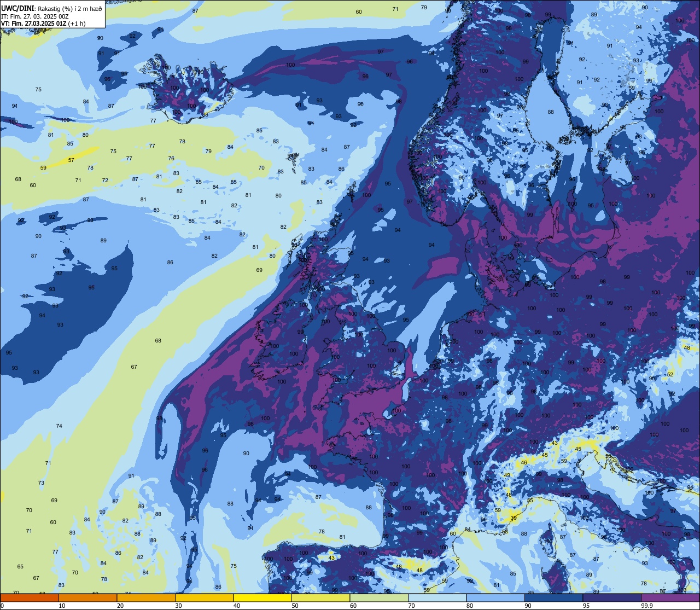Click the '39' humidity value over Italy
700x610 pixels.
click(x=514, y=518)
